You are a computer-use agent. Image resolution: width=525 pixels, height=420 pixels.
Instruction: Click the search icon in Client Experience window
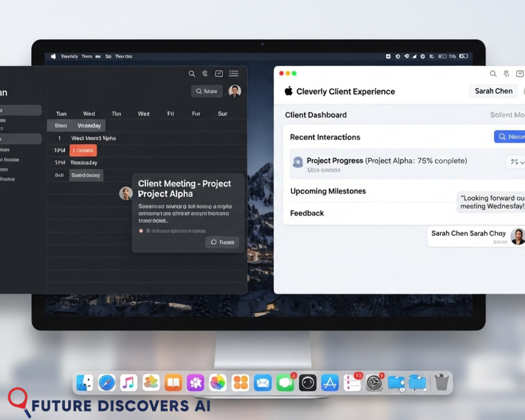[x=493, y=74]
